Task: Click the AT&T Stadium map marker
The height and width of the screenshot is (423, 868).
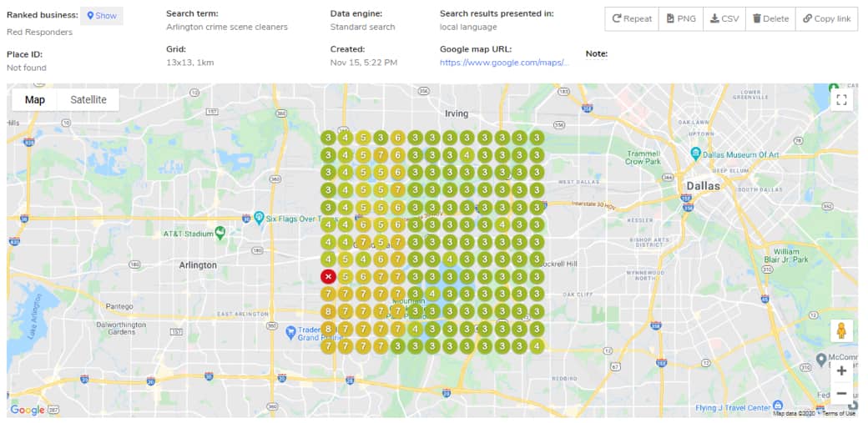Action: coord(220,233)
